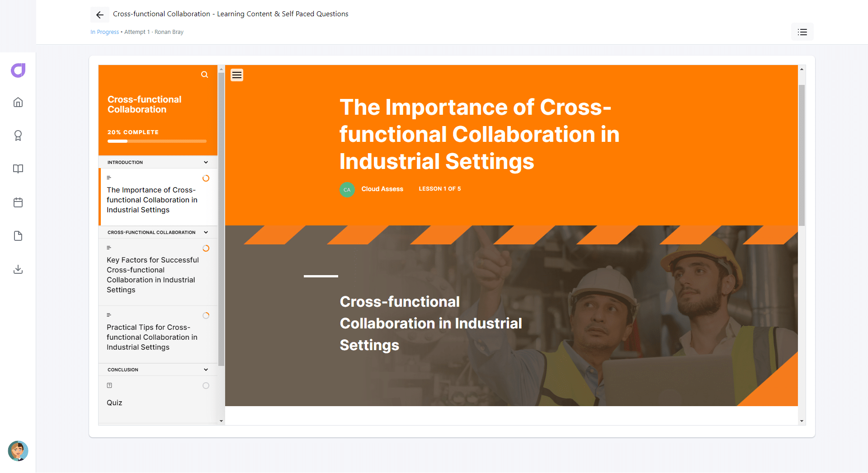Open lesson Practical Tips for Cross-functional Collaboration
The height and width of the screenshot is (473, 868).
tap(158, 334)
